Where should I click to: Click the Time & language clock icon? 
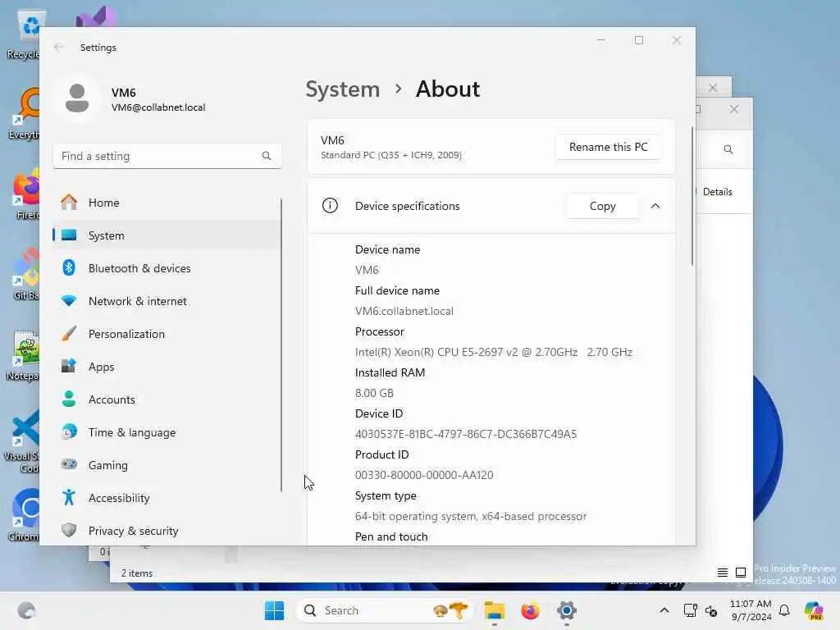pyautogui.click(x=69, y=431)
